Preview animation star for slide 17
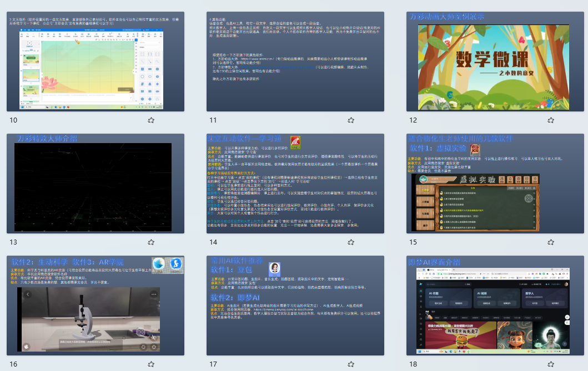This screenshot has width=588, height=371. point(350,364)
